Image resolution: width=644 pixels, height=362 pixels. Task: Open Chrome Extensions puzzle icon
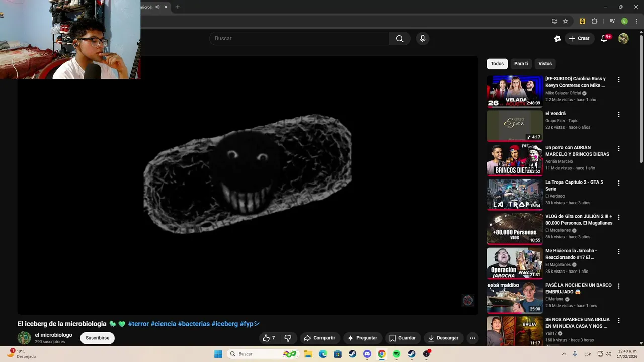pos(595,21)
